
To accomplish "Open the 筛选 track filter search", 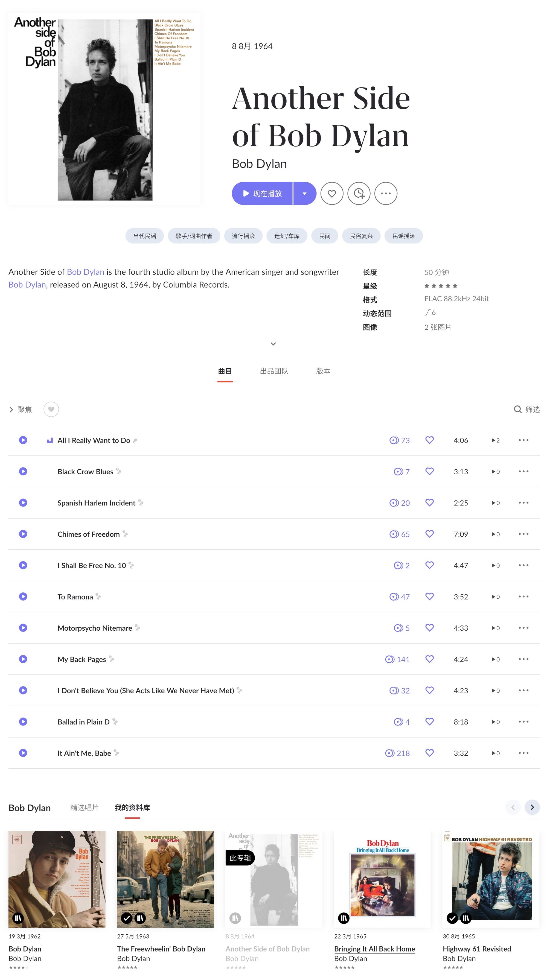I will point(527,409).
